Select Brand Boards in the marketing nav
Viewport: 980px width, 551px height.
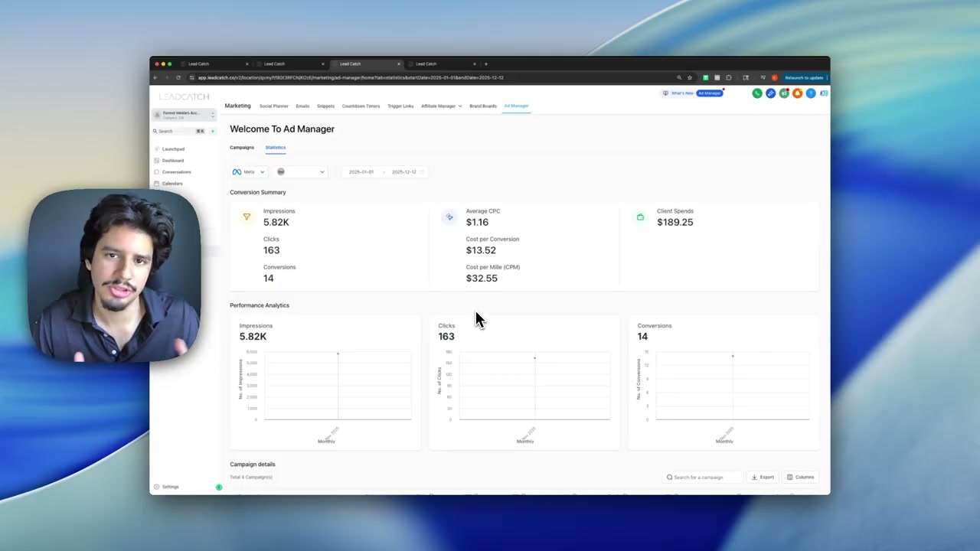tap(483, 106)
